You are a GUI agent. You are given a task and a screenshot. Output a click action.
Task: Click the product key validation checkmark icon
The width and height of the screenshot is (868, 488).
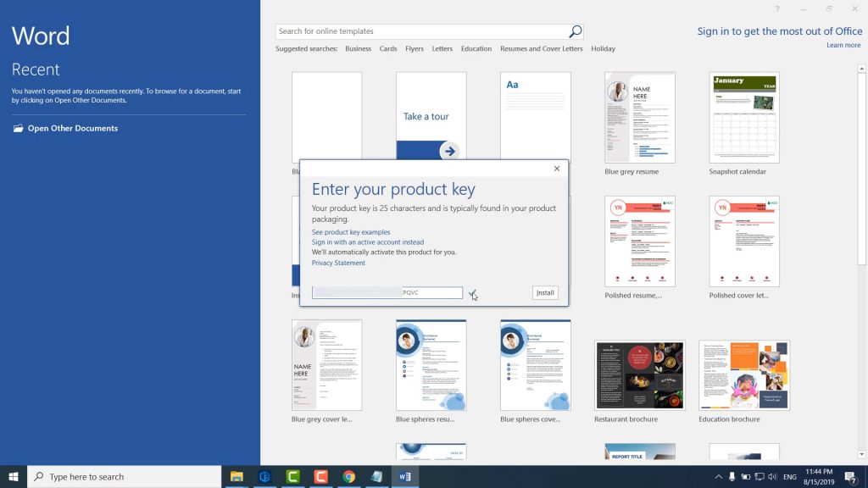(472, 293)
